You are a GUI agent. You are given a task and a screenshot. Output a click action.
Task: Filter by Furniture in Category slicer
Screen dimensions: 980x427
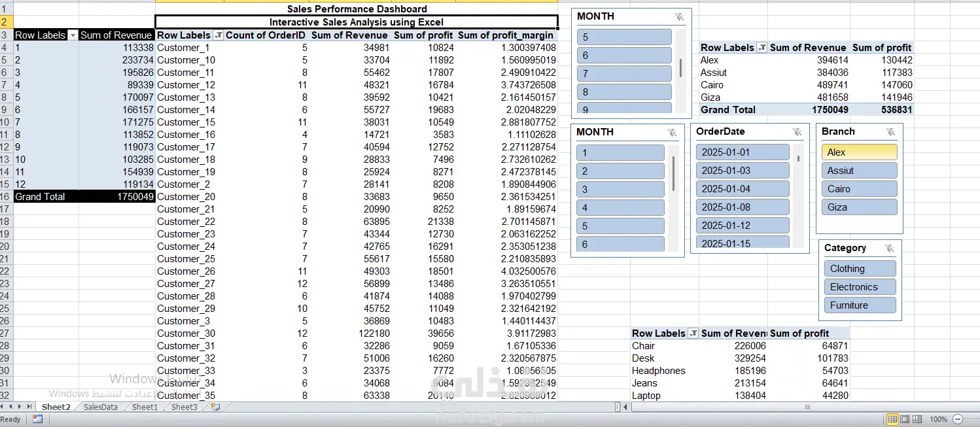[x=860, y=305]
